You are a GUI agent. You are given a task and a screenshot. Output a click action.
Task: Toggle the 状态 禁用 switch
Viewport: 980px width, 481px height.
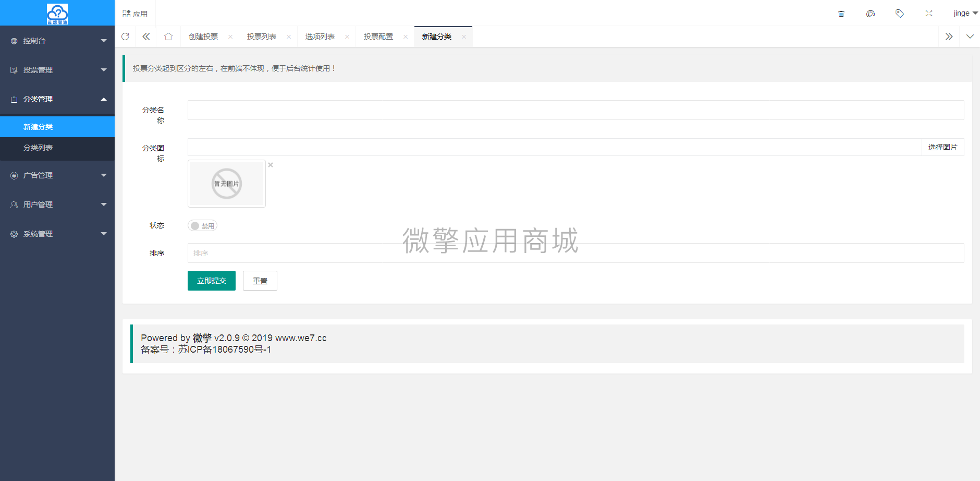(x=202, y=226)
